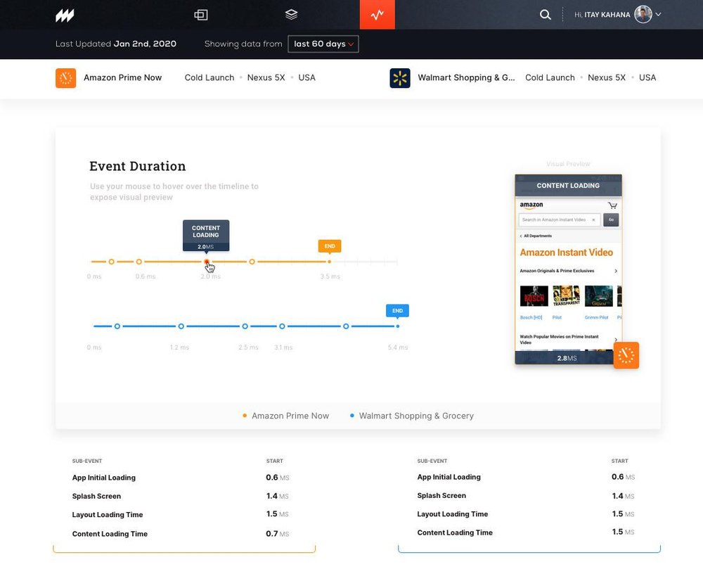Click the Content Loading header of the preview

point(568,185)
